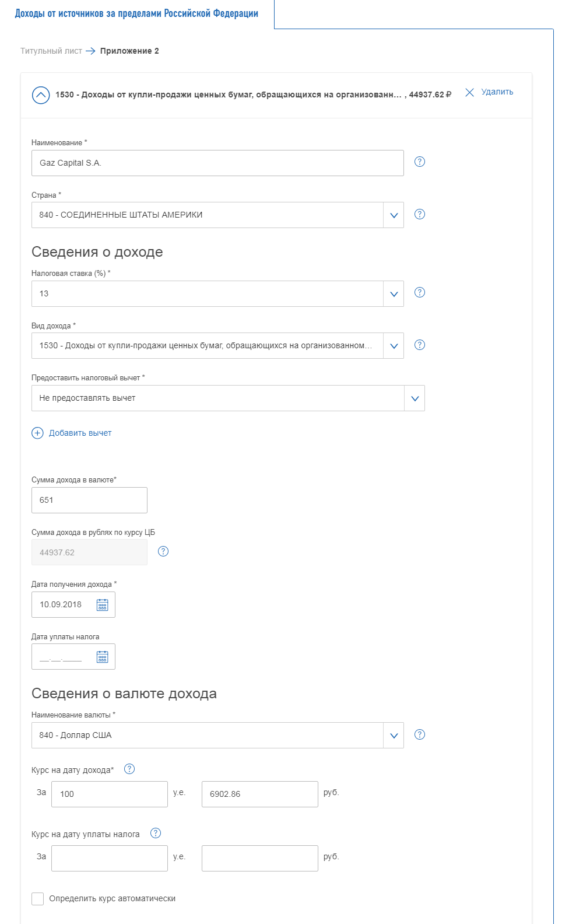Go to Титульный лист breadcrumb
This screenshot has width=583, height=924.
coord(51,51)
